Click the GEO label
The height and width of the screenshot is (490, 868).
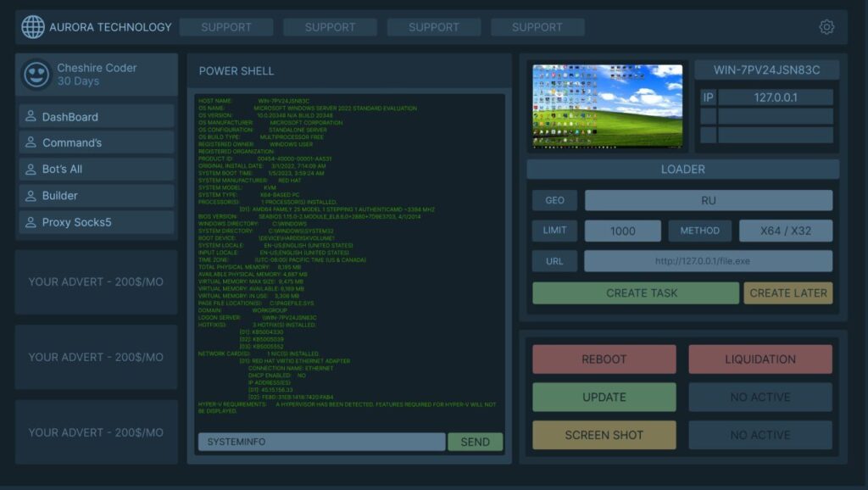[x=554, y=200]
